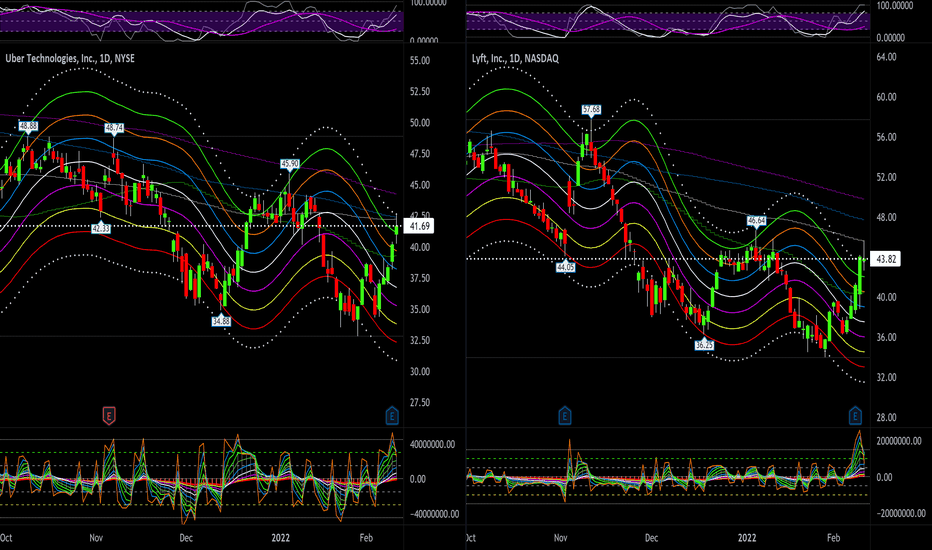Click the -20000000.00 value on Lyft volume scale
Screen dimensions: 932x550
pyautogui.click(x=900, y=514)
